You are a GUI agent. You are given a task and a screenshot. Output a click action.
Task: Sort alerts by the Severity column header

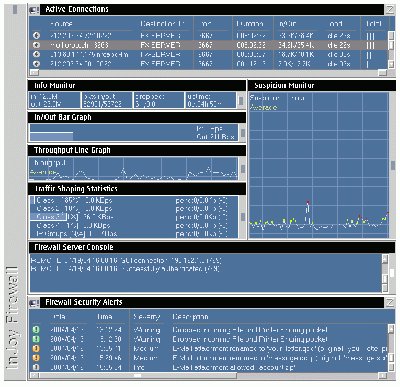tap(147, 317)
